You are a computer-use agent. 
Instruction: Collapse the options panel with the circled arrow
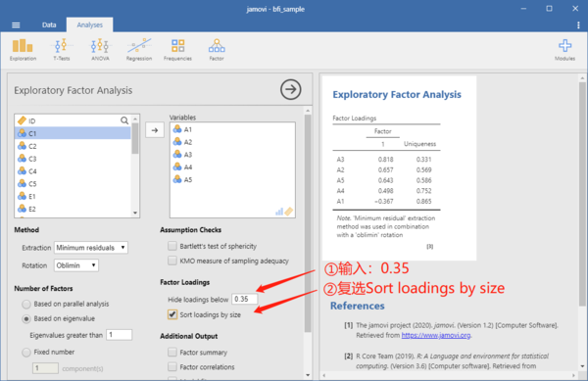point(291,89)
